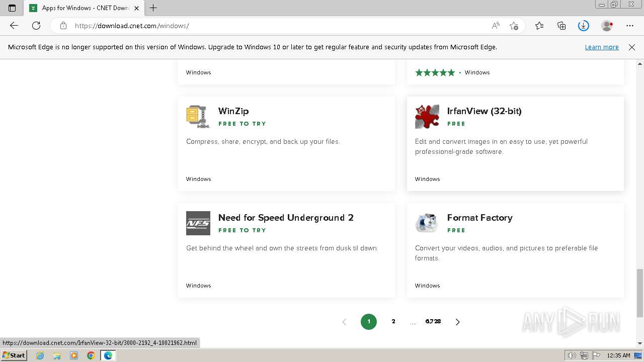
Task: Open the Action Center flag tray icon
Action: point(596,355)
